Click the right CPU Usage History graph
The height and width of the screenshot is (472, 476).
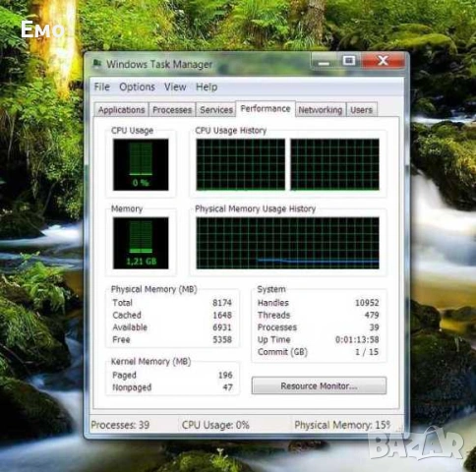(334, 164)
